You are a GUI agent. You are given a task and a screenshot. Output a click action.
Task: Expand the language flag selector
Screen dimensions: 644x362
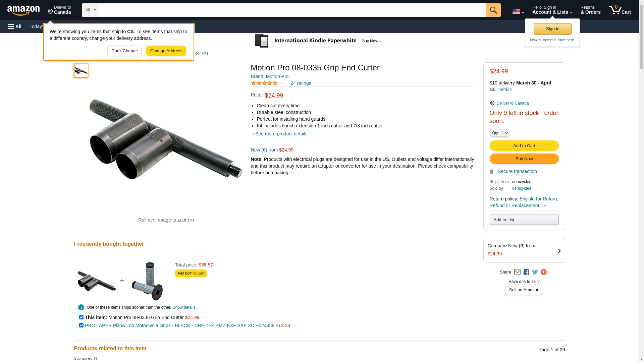[518, 11]
